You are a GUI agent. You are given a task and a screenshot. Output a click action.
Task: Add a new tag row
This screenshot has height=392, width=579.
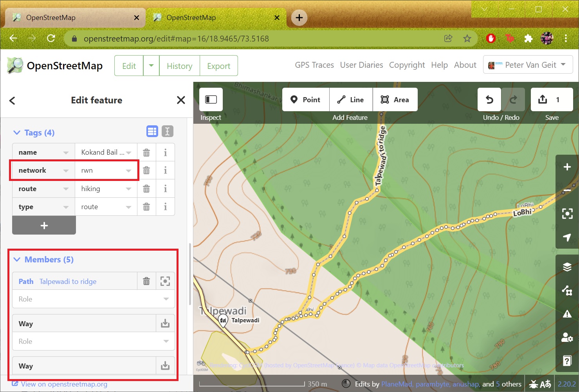coord(44,225)
